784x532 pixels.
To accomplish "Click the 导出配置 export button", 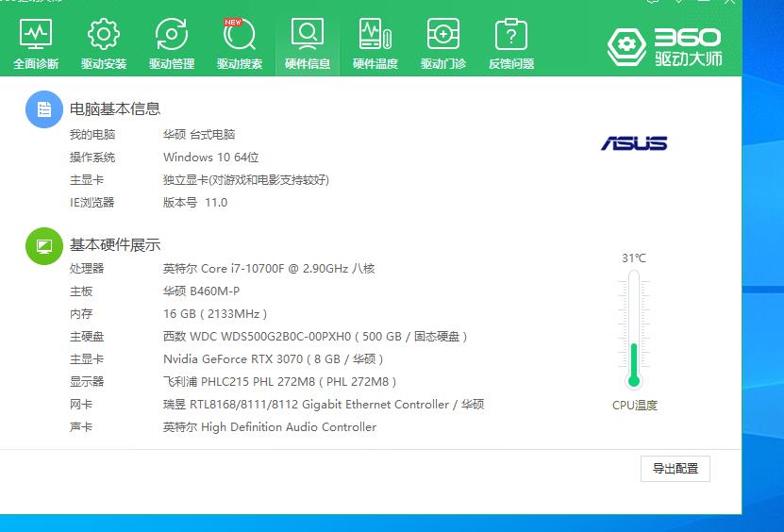I will click(x=675, y=469).
